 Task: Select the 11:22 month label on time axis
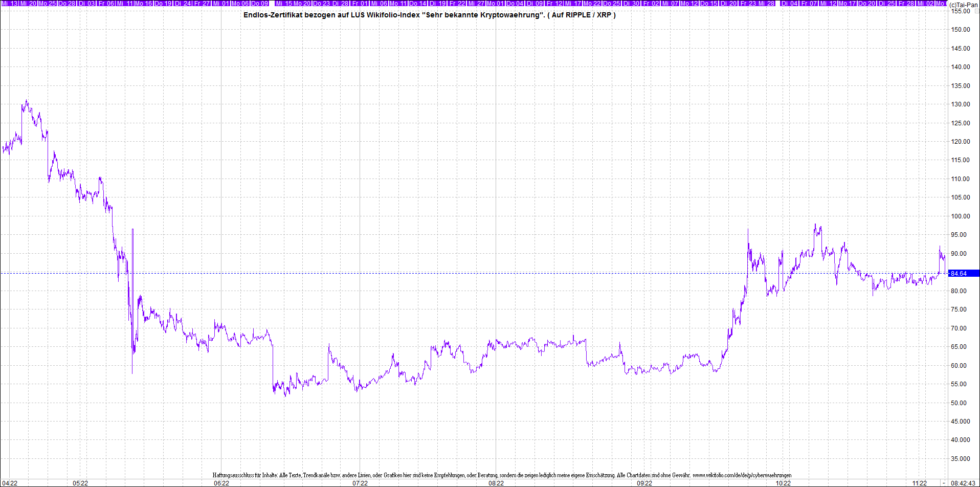pyautogui.click(x=919, y=483)
